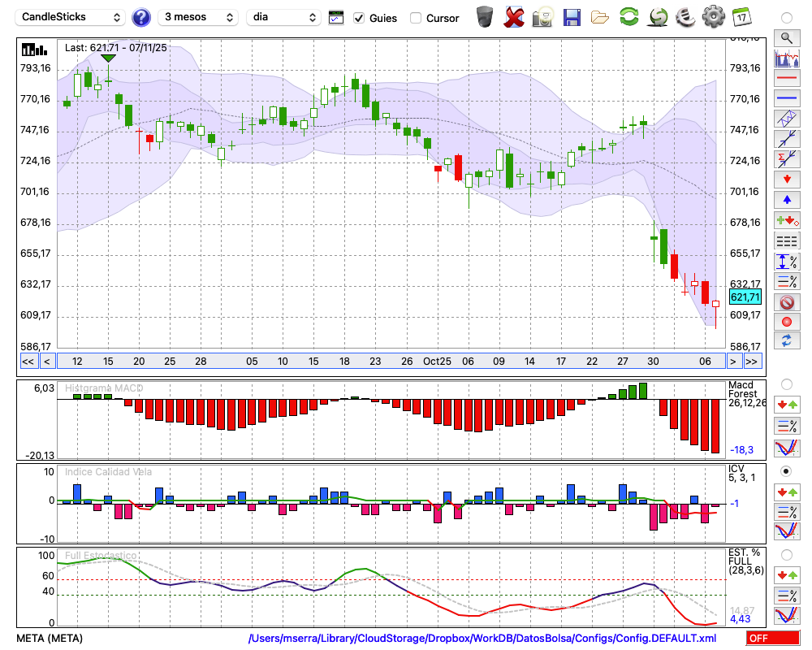Click the trash can icon in toolbar
The width and height of the screenshot is (812, 650).
[485, 17]
